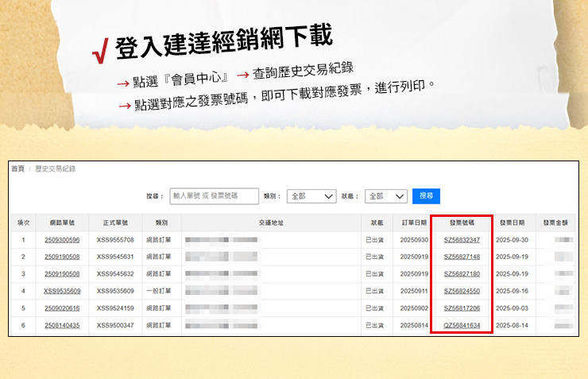Image resolution: width=588 pixels, height=379 pixels.
Task: Click the 歷史交易紀錄 breadcrumb item
Action: [x=49, y=169]
